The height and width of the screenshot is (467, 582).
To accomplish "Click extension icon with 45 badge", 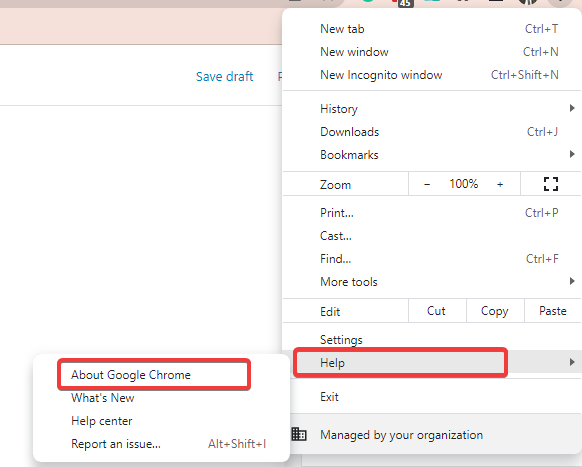I will (x=402, y=3).
